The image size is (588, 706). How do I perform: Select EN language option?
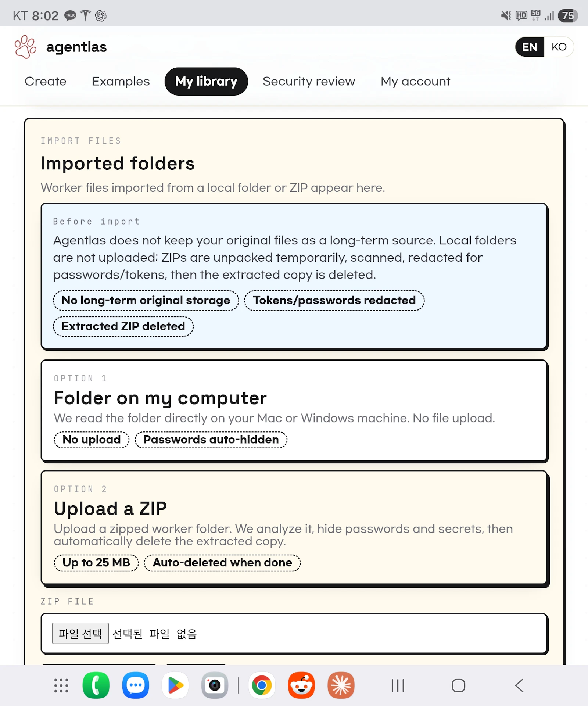[530, 47]
